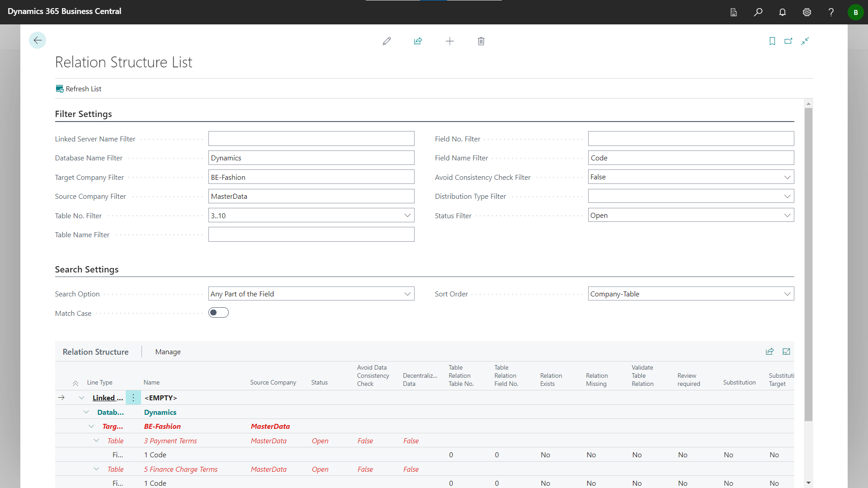The image size is (868, 488).
Task: Open the Search Option dropdown
Action: pyautogui.click(x=407, y=294)
